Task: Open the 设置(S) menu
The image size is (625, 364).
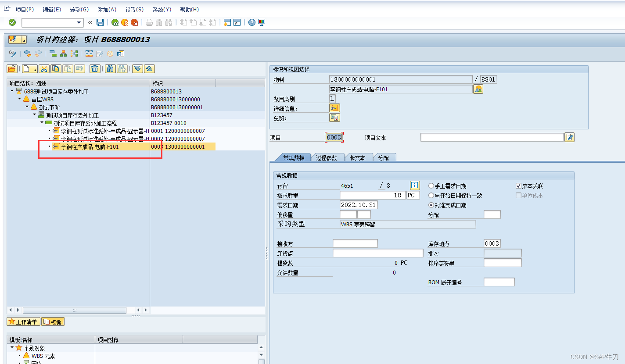Action: tap(134, 10)
